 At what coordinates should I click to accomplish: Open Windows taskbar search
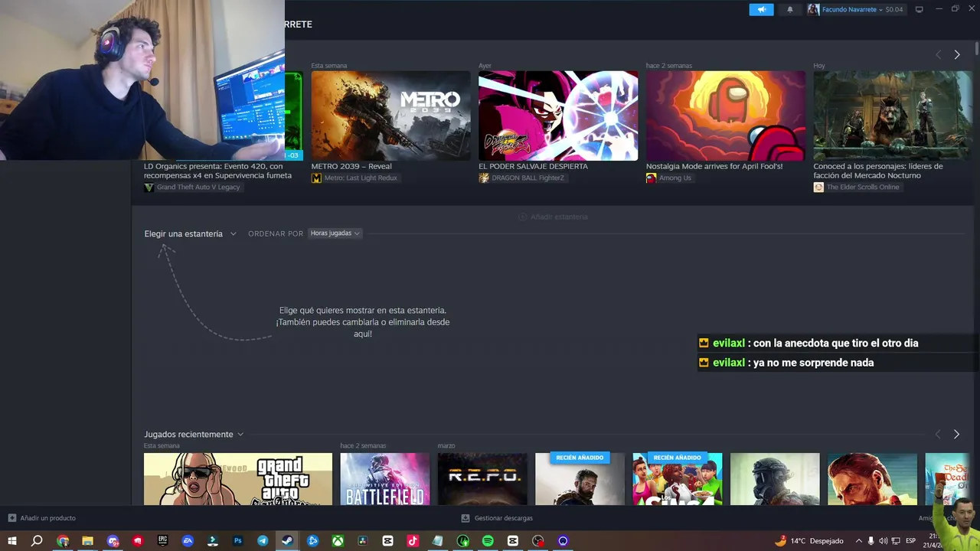(37, 540)
